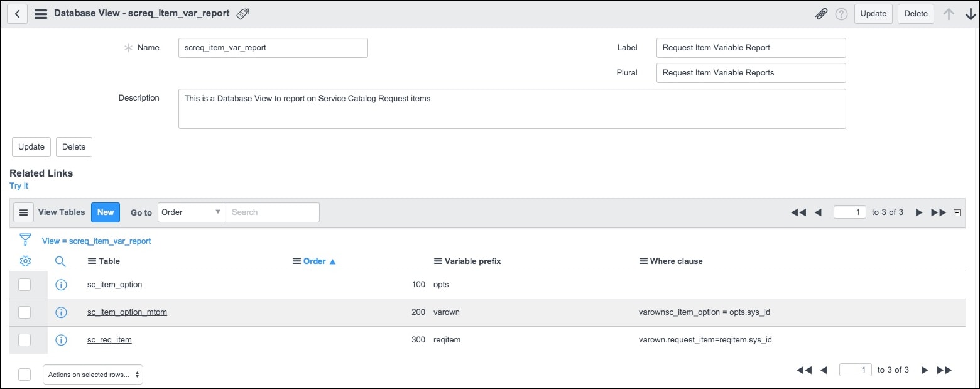
Task: Open the filter breadcrumb funnel icon
Action: pos(25,239)
